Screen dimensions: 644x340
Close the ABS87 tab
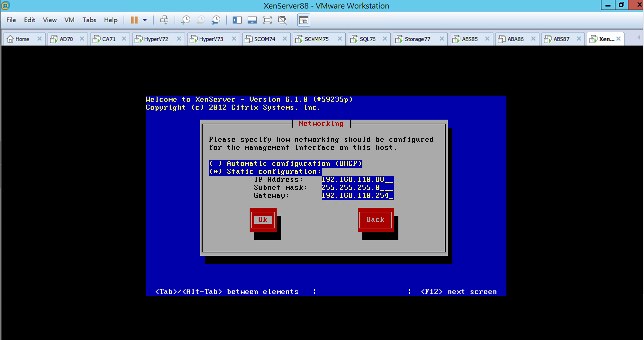579,39
